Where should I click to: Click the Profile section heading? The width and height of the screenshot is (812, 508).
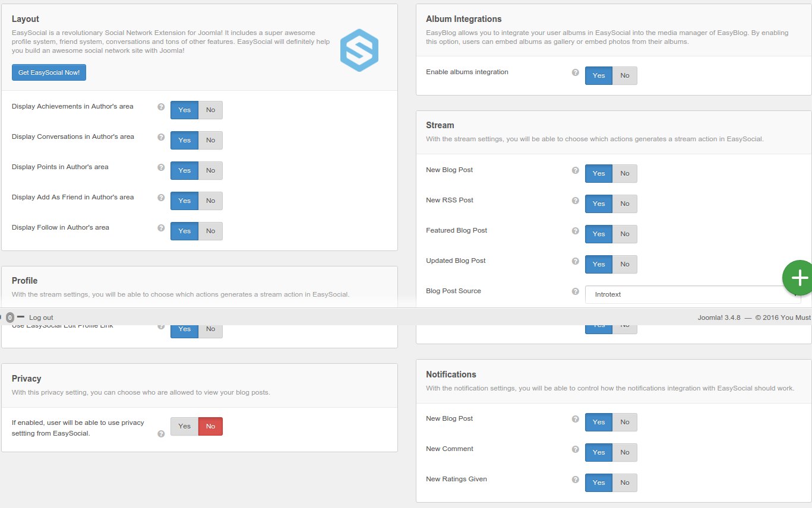point(24,281)
